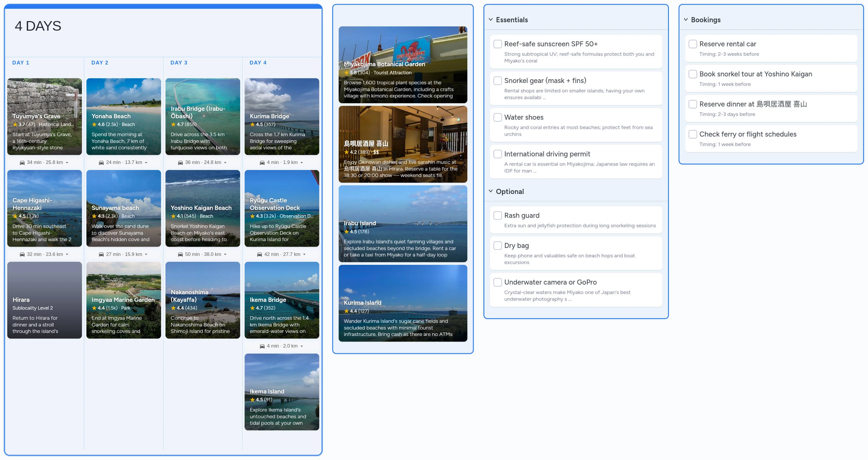
Task: Click the star rating on Miyakojima Botanical Garden
Action: pos(347,73)
